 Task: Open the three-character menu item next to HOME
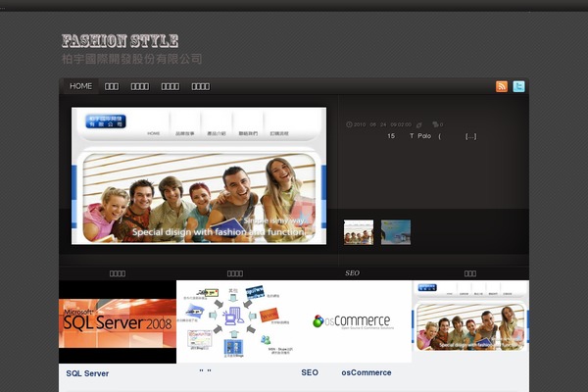[x=112, y=86]
